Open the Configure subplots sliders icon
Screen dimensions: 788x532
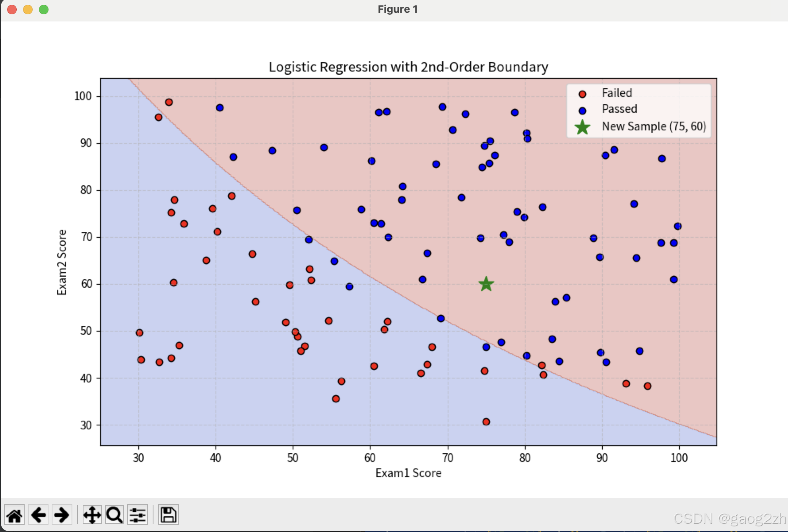click(x=138, y=515)
